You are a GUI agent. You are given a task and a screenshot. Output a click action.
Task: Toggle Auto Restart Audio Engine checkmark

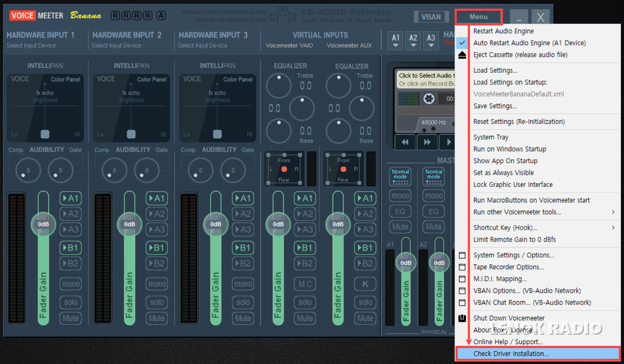462,43
